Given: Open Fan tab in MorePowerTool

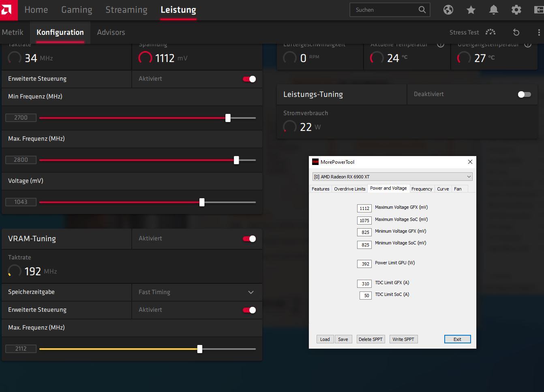Looking at the screenshot, I should 458,189.
